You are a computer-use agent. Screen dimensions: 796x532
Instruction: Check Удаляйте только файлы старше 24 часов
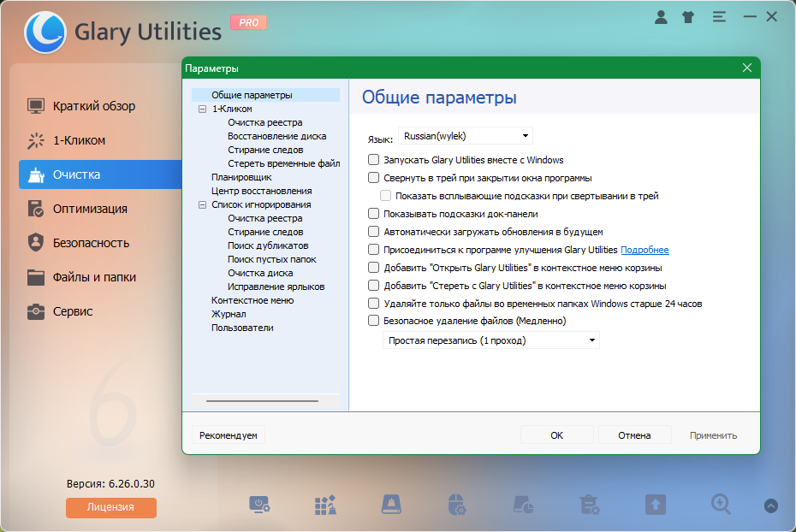[374, 304]
